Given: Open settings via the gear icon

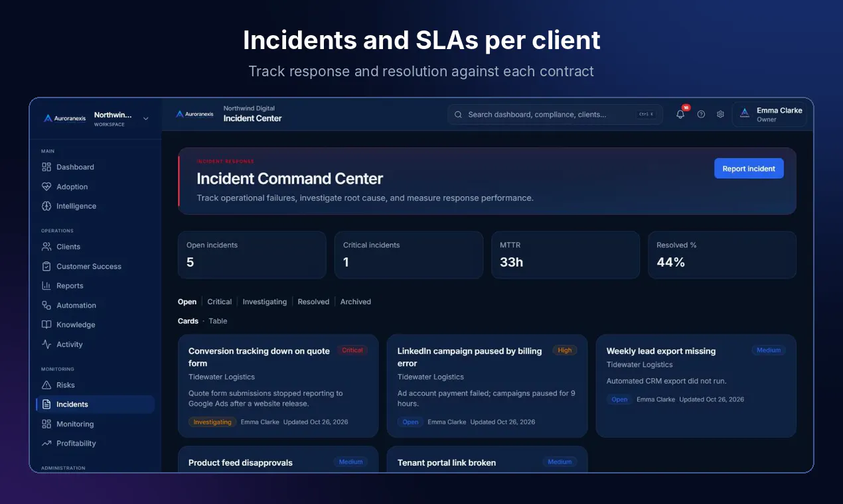Looking at the screenshot, I should (720, 114).
